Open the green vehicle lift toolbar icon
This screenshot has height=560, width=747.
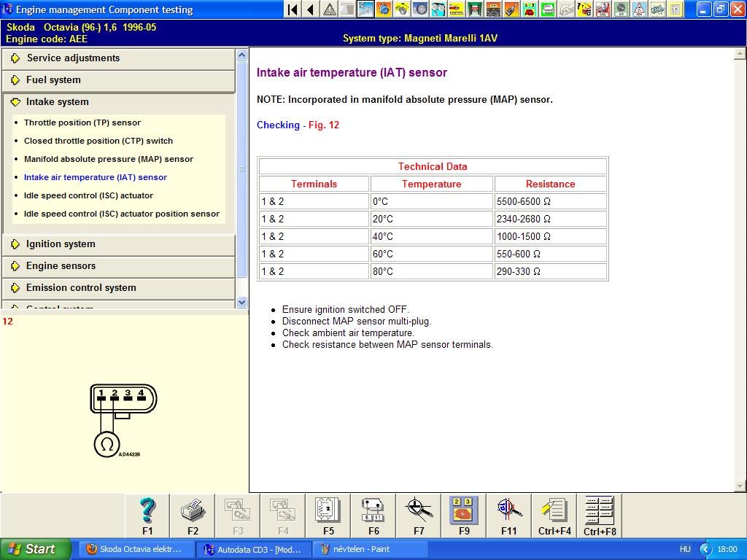tap(474, 9)
